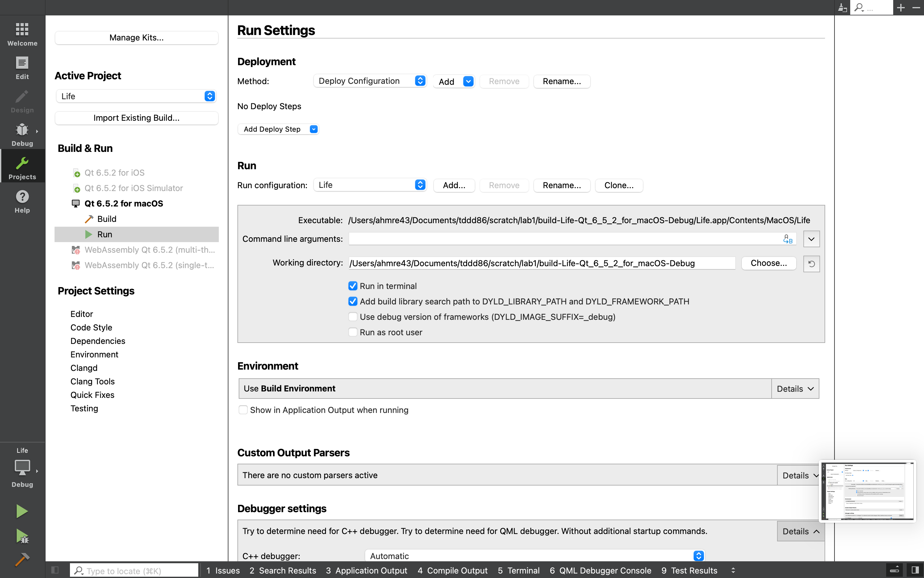
Task: Collapse Debugger settings Details
Action: coord(801,531)
